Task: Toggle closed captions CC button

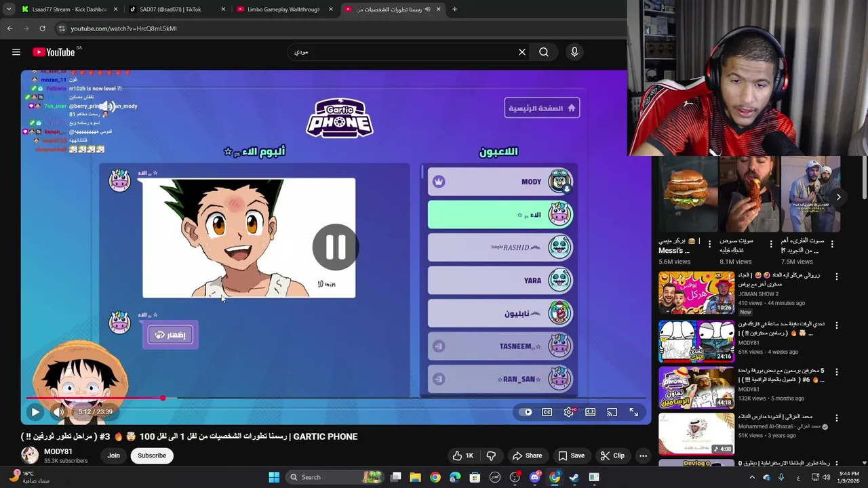Action: pyautogui.click(x=547, y=412)
